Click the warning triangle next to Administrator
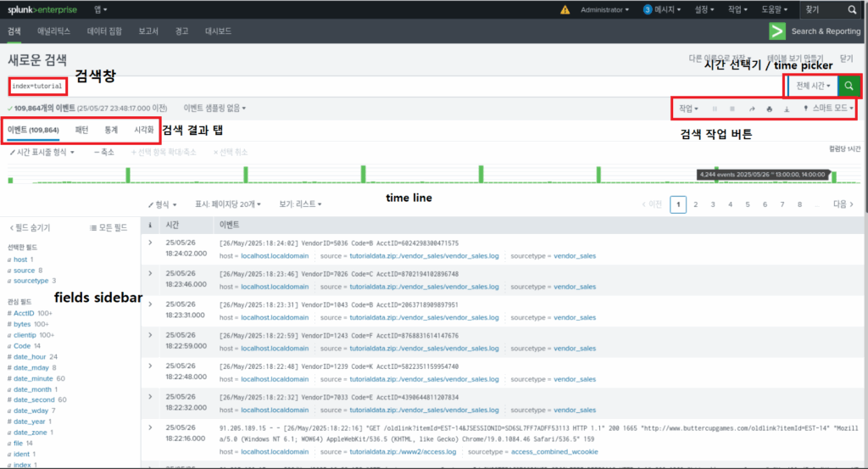The image size is (868, 469). coord(565,9)
